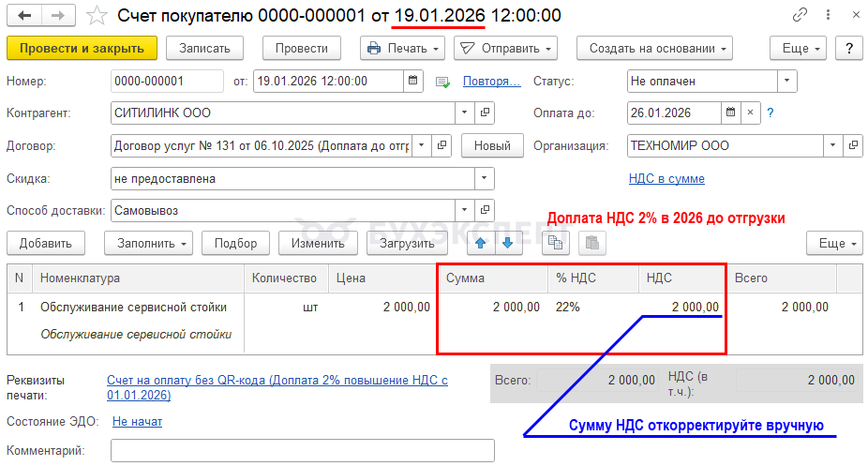Expand the Способ доставки dropdown
Viewport: 868px width, 466px height.
[x=464, y=210]
